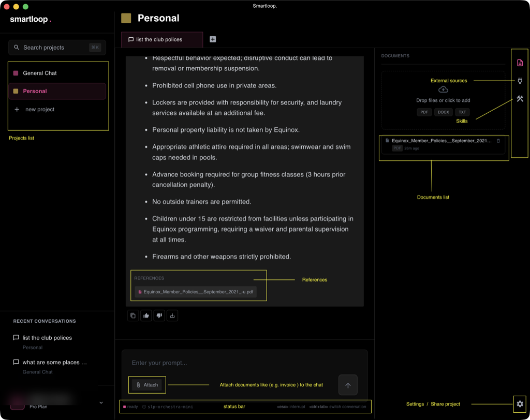530x420 pixels.
Task: Click 'No outside trainers are permitted' text
Action: (x=201, y=202)
